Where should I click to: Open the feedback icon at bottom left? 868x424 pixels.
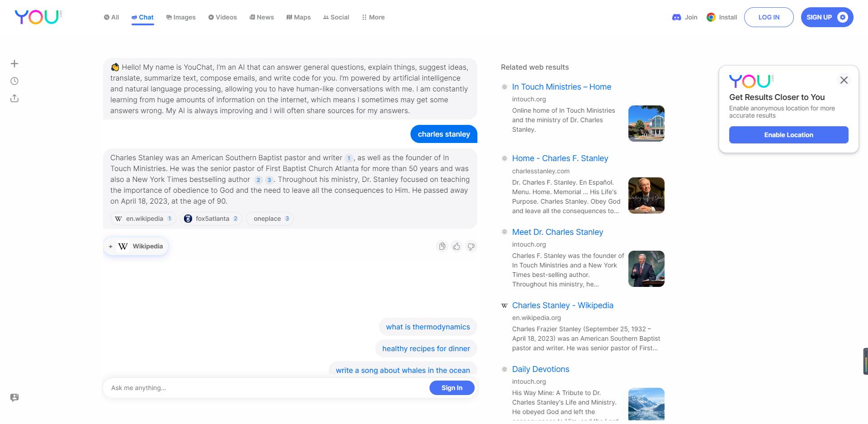14,397
